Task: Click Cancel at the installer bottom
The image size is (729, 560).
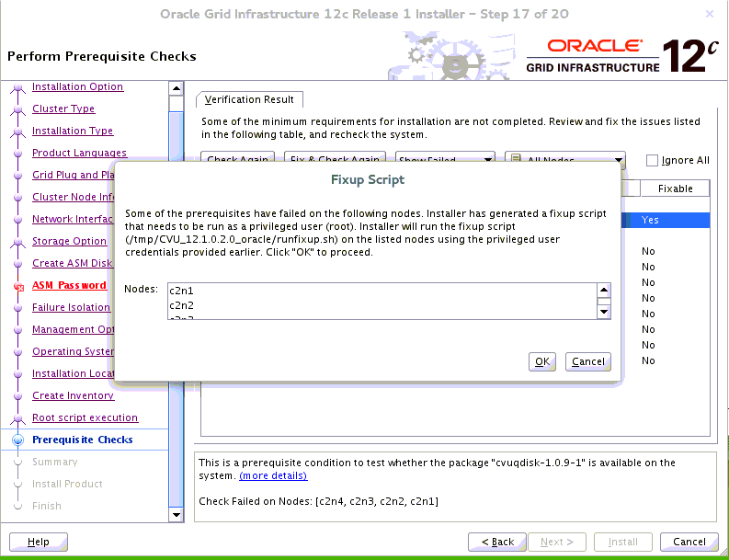Action: click(689, 542)
